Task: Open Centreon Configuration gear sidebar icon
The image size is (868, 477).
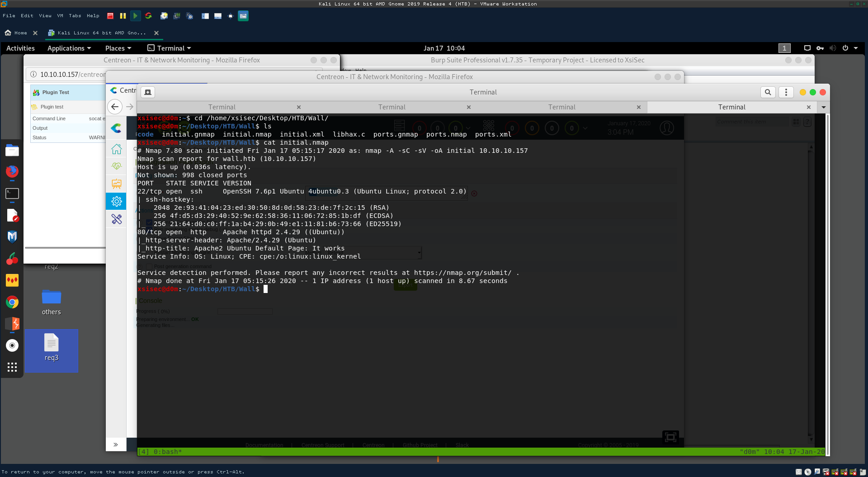Action: coord(117,201)
